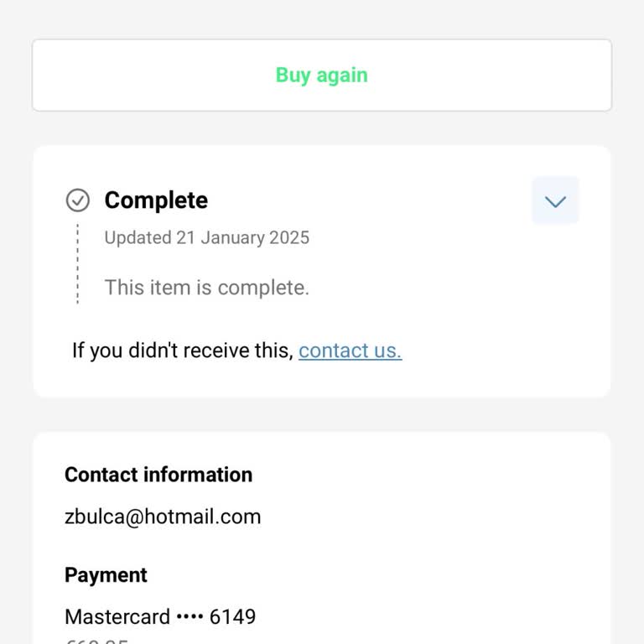Collapse the Complete status chevron
644x644 pixels.
tap(555, 201)
